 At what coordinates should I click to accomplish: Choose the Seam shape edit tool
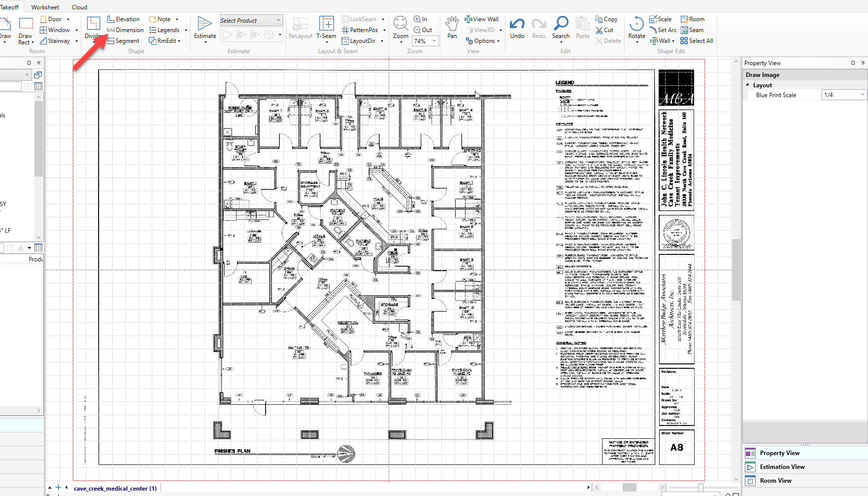click(692, 30)
